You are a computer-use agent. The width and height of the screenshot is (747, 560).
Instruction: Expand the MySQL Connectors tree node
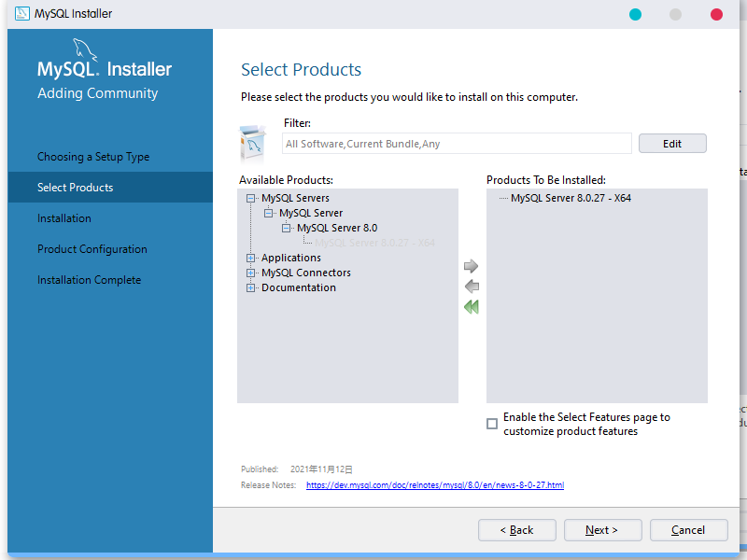tap(250, 273)
